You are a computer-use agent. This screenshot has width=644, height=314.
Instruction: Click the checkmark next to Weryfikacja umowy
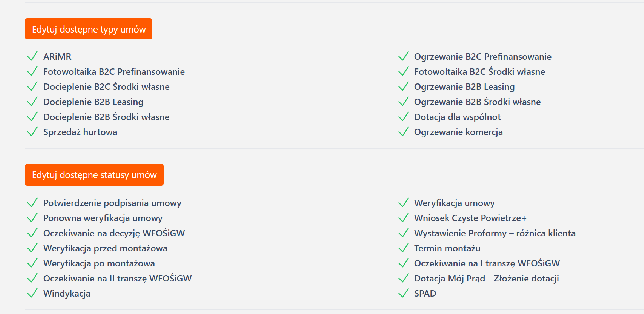pos(403,203)
